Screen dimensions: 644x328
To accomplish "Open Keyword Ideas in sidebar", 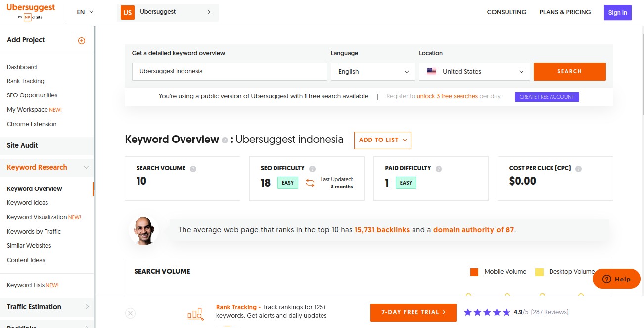I will 28,203.
